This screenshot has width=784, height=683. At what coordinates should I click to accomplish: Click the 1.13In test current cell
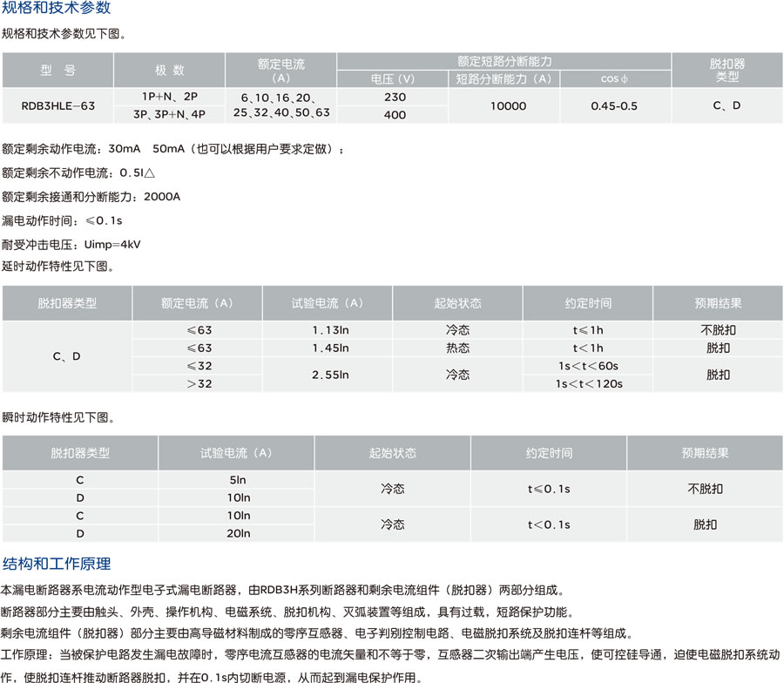(x=330, y=330)
